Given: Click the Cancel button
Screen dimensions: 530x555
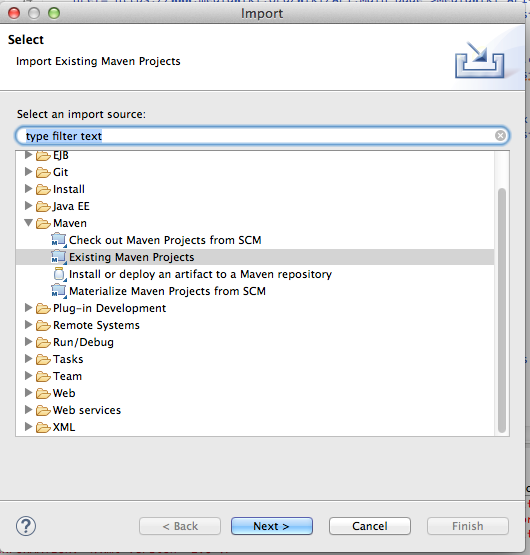Looking at the screenshot, I should 370,526.
